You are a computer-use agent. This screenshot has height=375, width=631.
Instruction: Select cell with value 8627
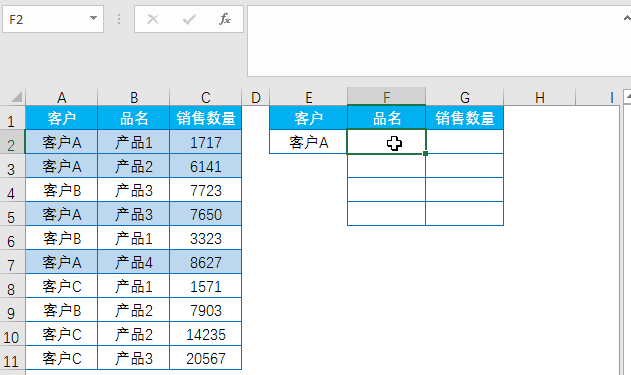[x=206, y=262]
